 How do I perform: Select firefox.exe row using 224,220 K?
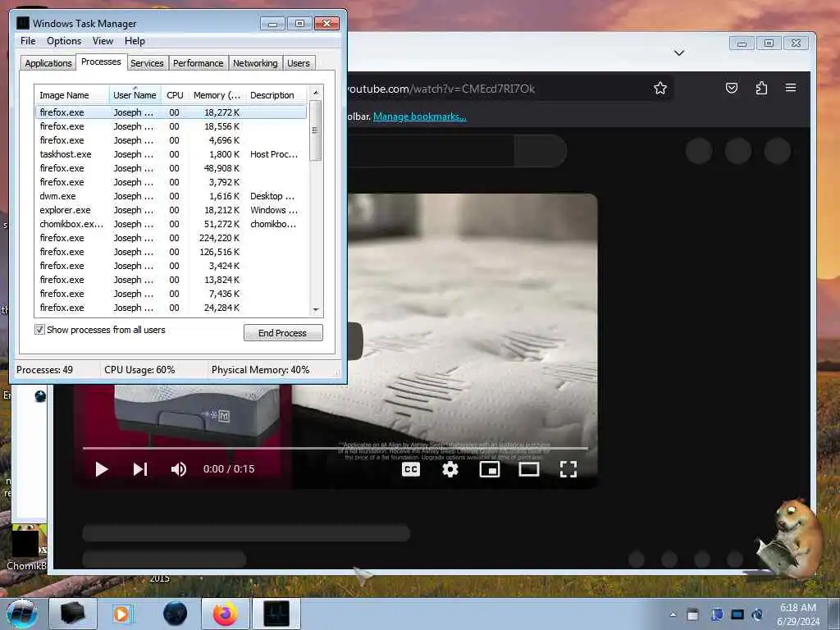[171, 238]
